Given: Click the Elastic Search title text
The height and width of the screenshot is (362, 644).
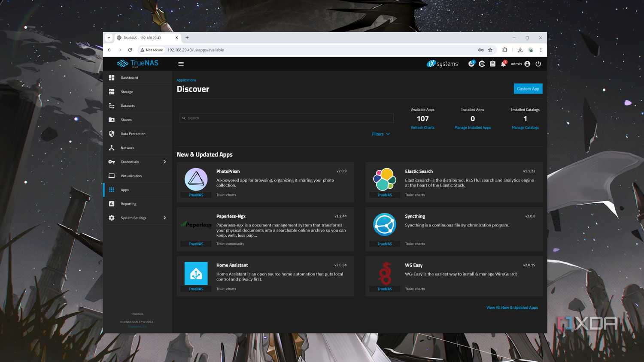Looking at the screenshot, I should click(419, 171).
